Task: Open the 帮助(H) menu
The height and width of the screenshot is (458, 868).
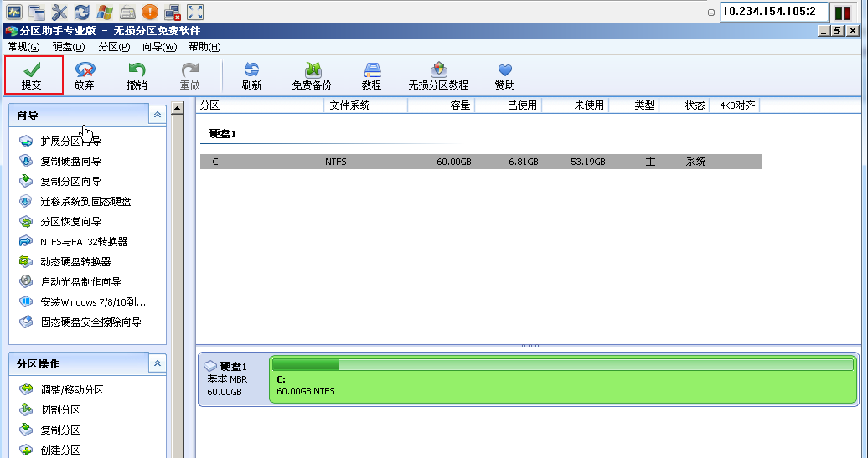Action: point(204,47)
